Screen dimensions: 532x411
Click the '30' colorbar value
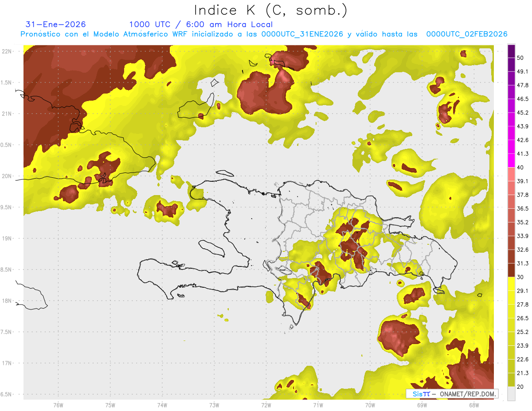(x=520, y=277)
